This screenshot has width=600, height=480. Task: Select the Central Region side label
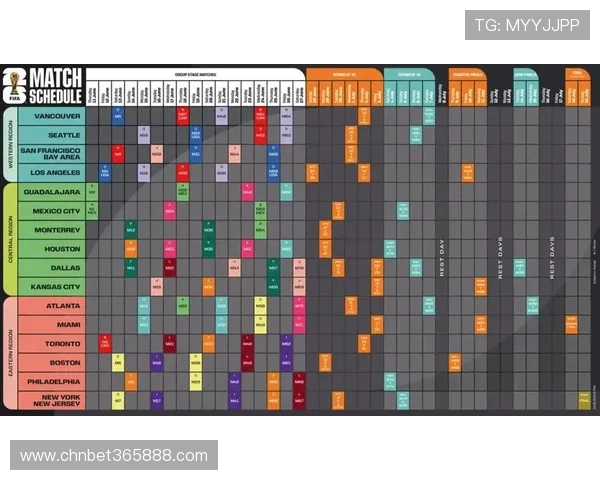pyautogui.click(x=10, y=239)
